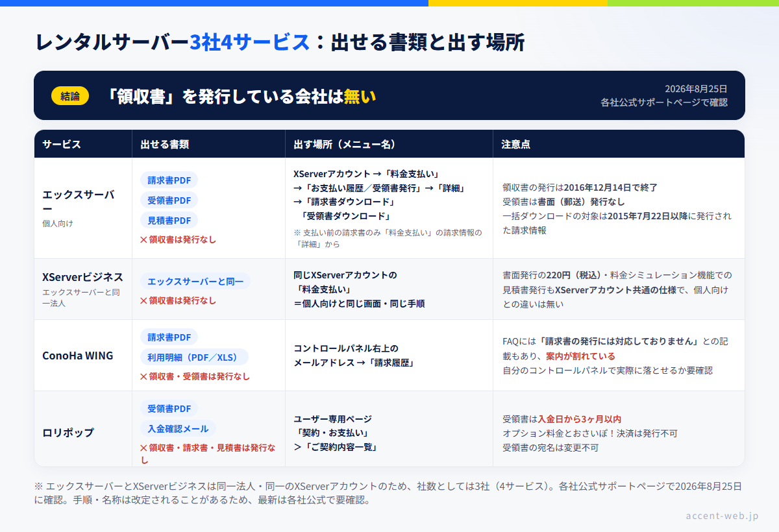Click the text 領収書・受領書は発行なし
The image size is (779, 532).
(195, 376)
